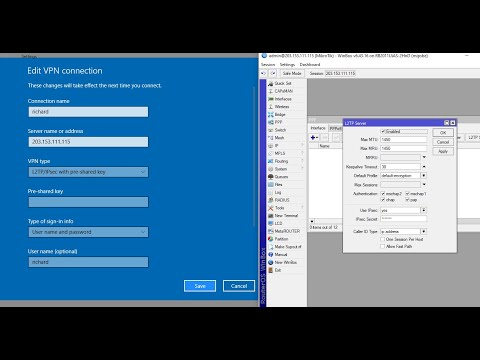Open Log in WinBox sidebar
This screenshot has height=360, width=480.
pyautogui.click(x=278, y=192)
